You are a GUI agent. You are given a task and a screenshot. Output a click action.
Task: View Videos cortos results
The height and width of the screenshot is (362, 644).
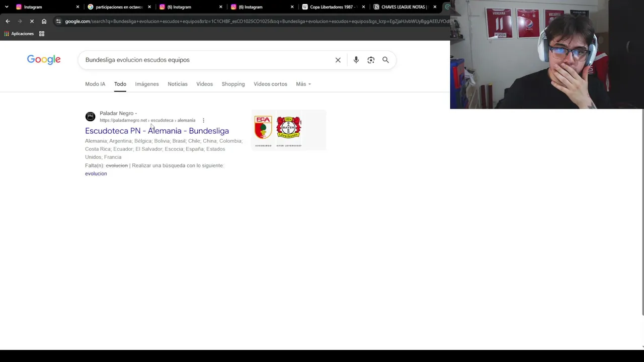click(270, 84)
